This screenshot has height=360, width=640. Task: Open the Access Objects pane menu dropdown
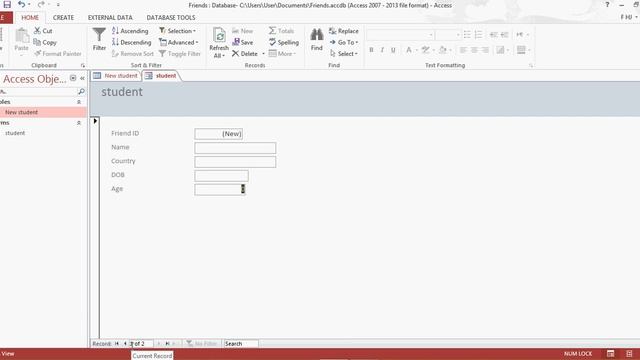73,78
